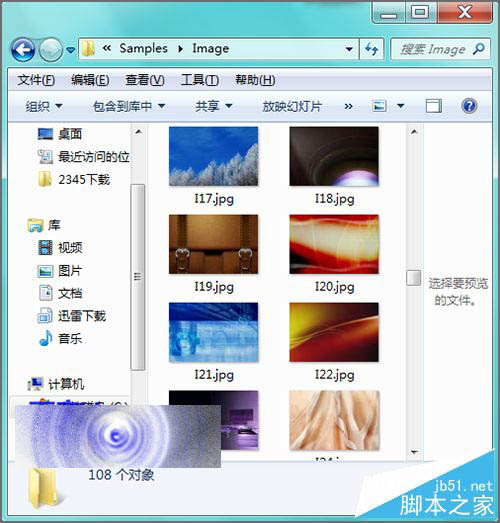The height and width of the screenshot is (523, 500).
Task: Click navigation pane scroll up arrow
Action: point(138,132)
